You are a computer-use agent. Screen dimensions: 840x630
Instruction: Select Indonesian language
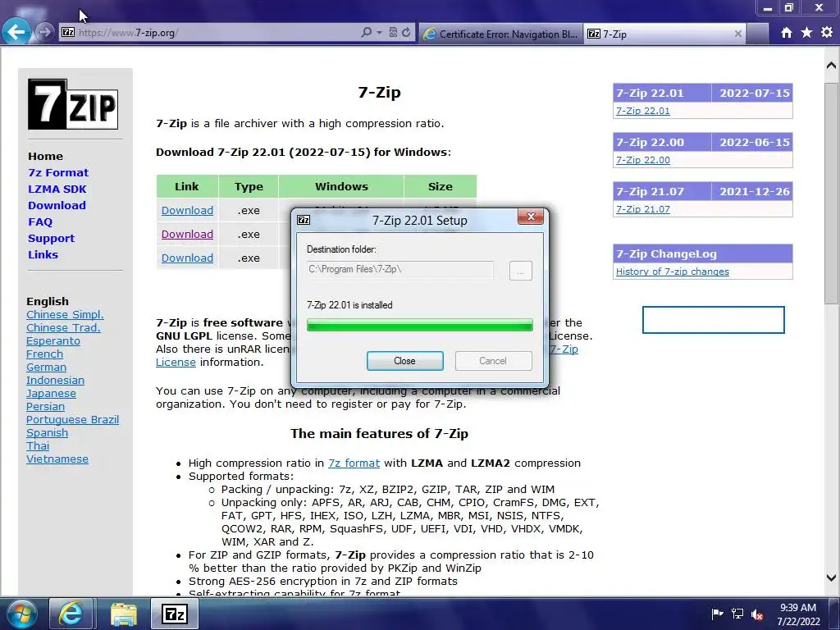(x=55, y=381)
